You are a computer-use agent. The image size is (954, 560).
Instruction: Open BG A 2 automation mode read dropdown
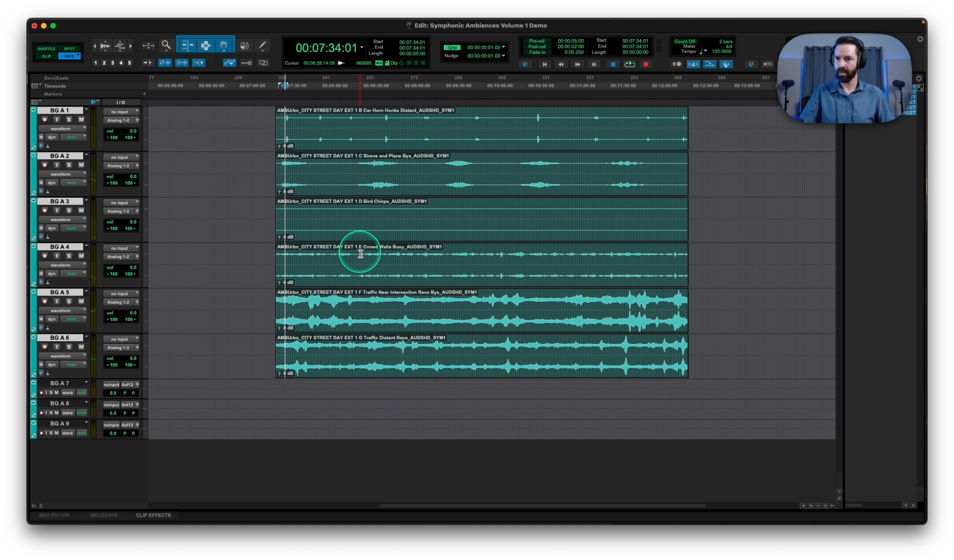click(74, 183)
